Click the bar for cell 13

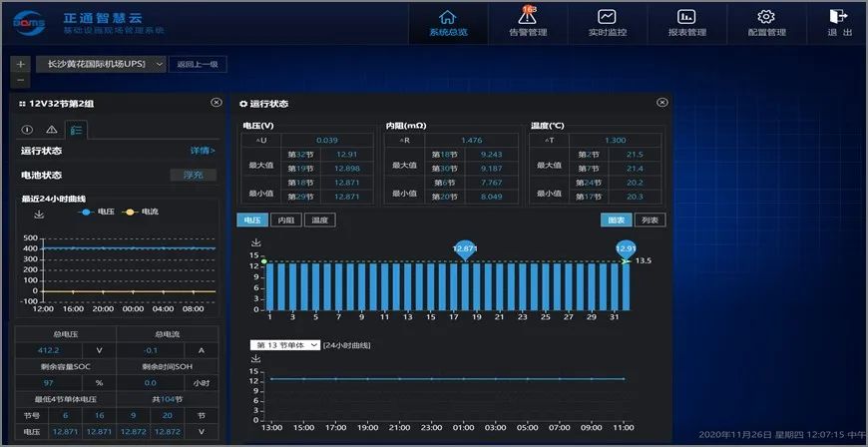click(407, 286)
